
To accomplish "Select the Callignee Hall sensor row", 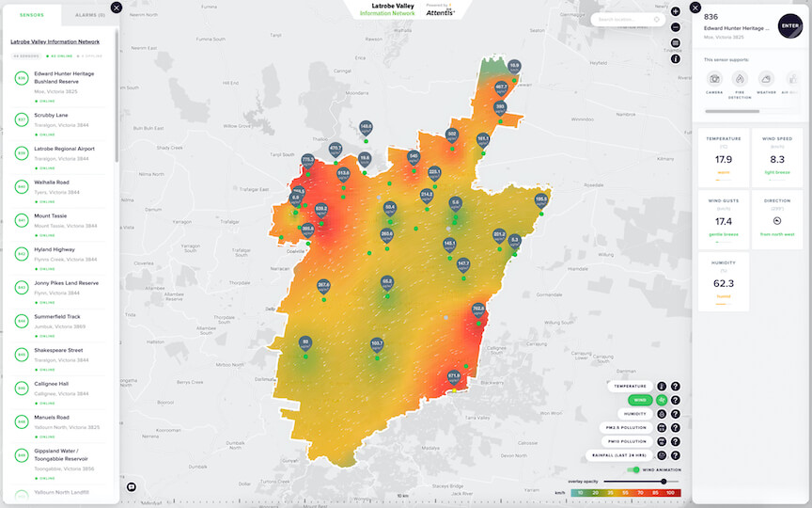I will [58, 393].
